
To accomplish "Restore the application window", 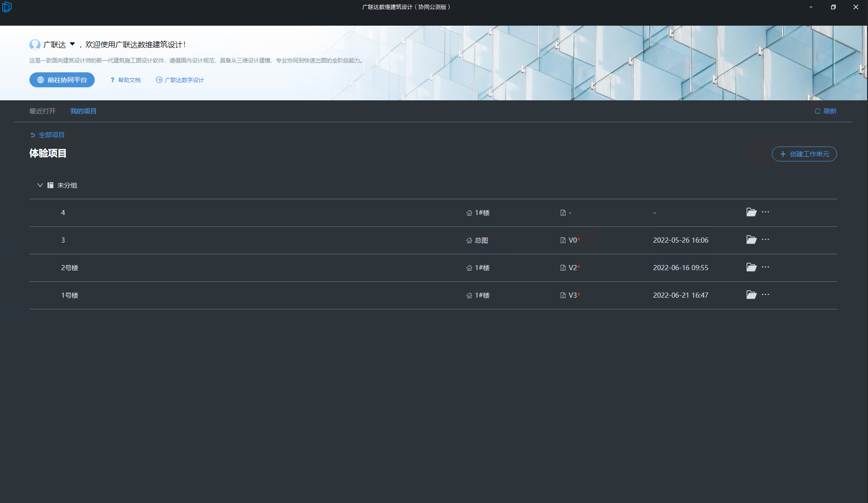I will [833, 7].
